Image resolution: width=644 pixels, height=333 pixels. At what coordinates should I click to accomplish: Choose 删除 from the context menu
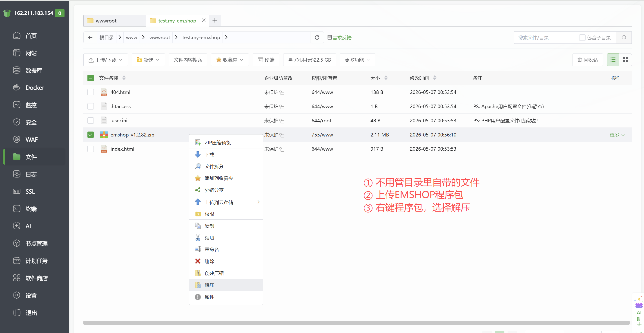tap(226, 261)
